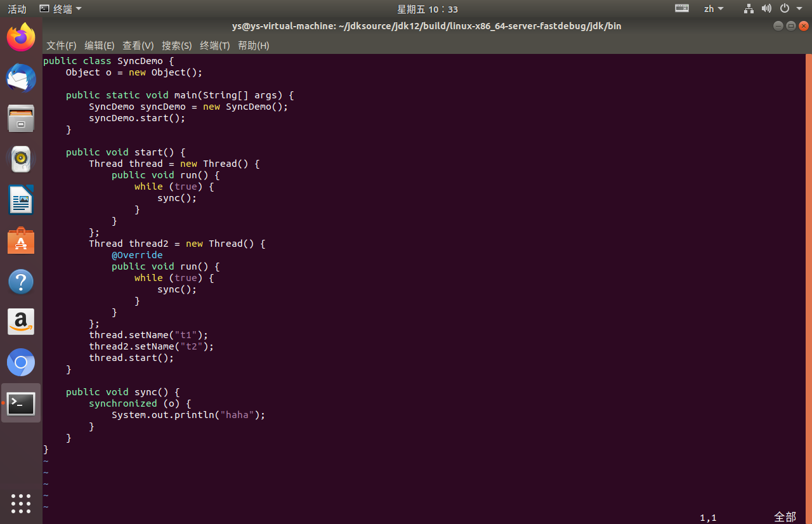The width and height of the screenshot is (812, 524).
Task: Click the Terminal icon in dock
Action: pos(21,403)
